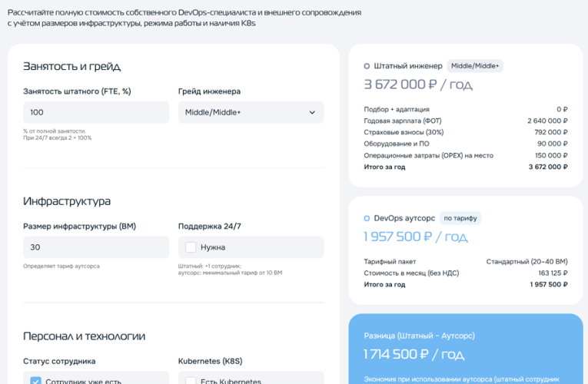Click the 1 957 500 ₽ / год headline
The image size is (588, 384).
coord(416,237)
